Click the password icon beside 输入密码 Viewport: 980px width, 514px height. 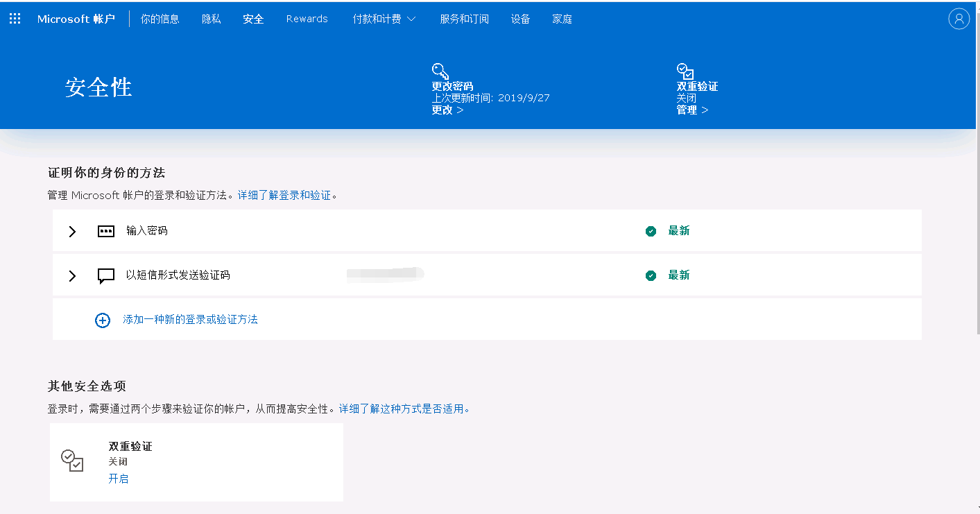(105, 232)
